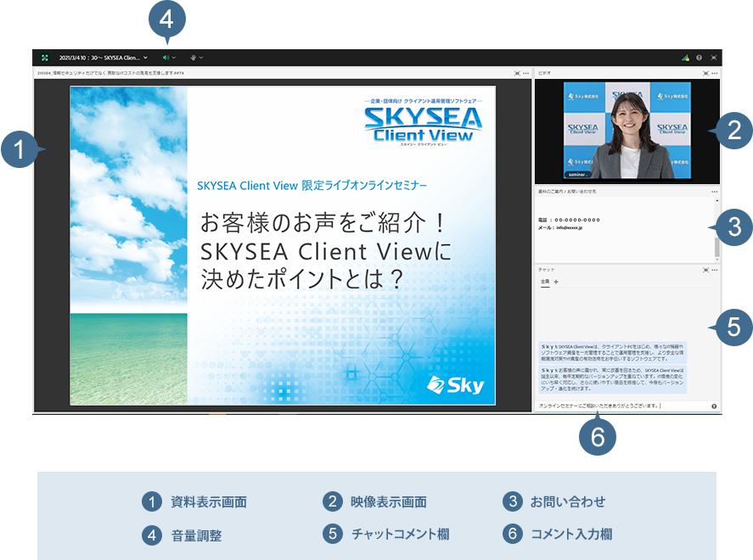Screen dimensions: 753x560
Task: Select the 全員 chat tab
Action: click(545, 283)
